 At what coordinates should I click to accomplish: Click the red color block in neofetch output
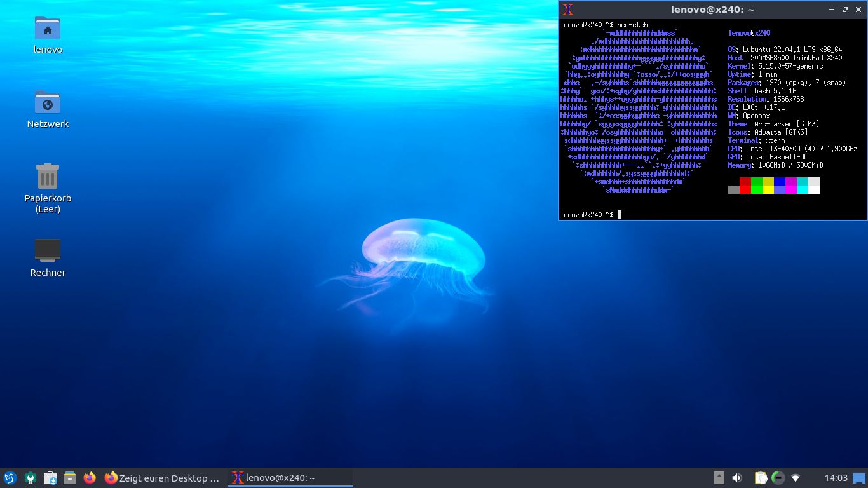coord(745,186)
